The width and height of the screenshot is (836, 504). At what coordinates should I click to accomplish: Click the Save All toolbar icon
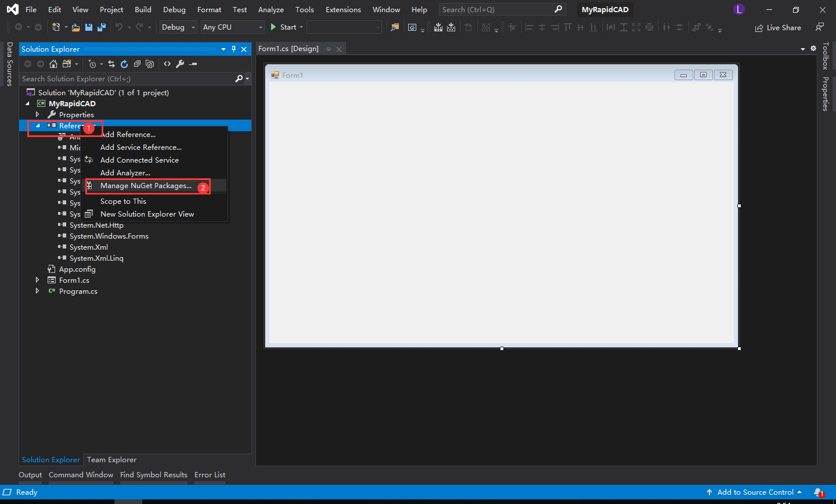click(x=102, y=27)
